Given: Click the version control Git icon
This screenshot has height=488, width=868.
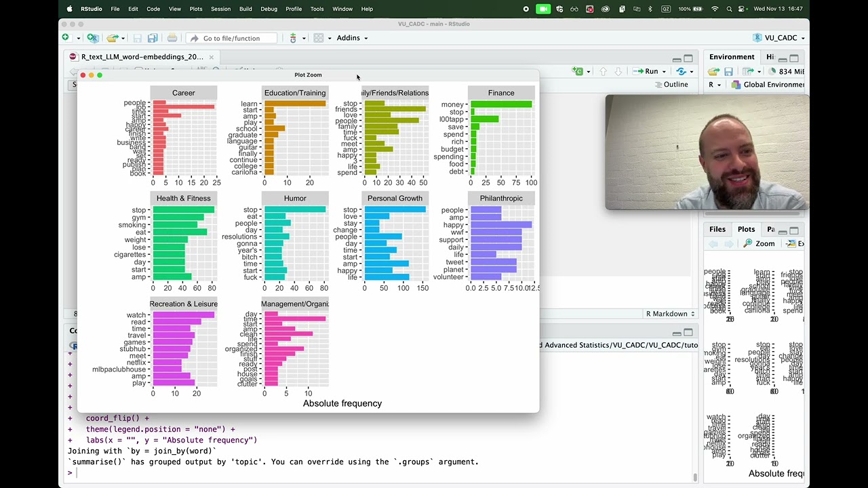Looking at the screenshot, I should (293, 38).
